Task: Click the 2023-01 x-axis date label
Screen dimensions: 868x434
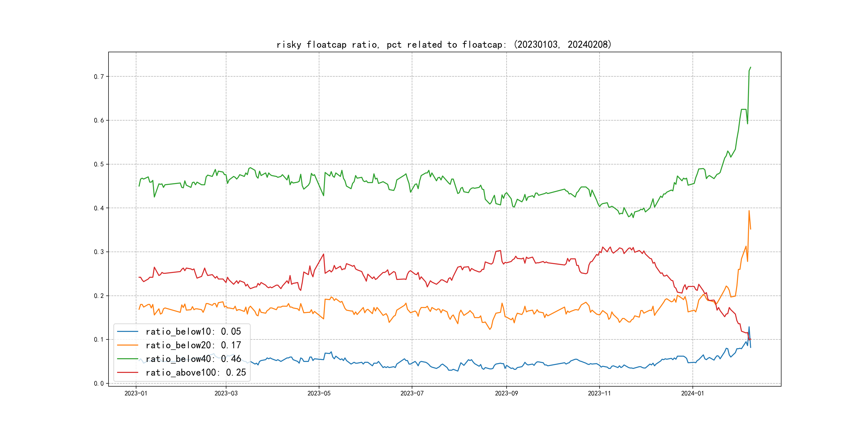Action: 136,393
